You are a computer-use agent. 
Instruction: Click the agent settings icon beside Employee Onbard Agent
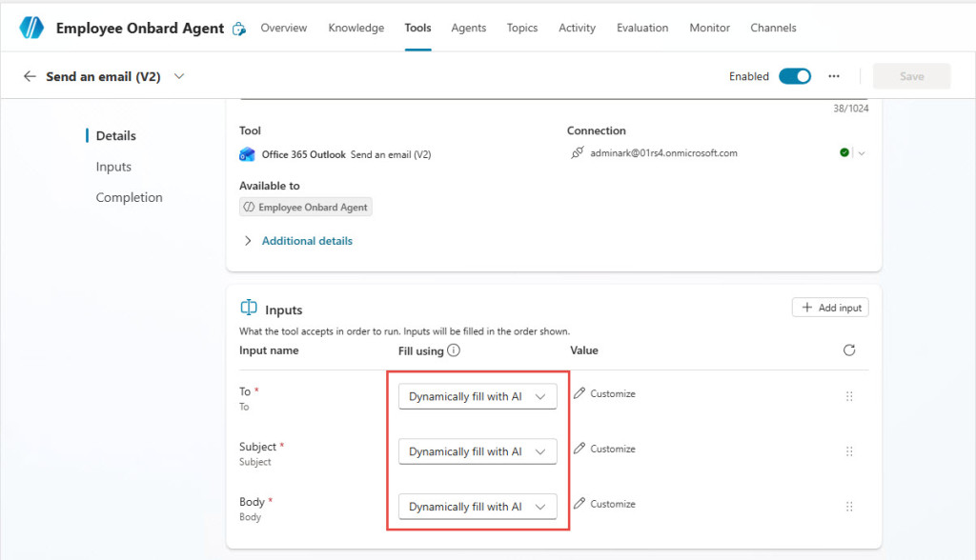[x=239, y=29]
